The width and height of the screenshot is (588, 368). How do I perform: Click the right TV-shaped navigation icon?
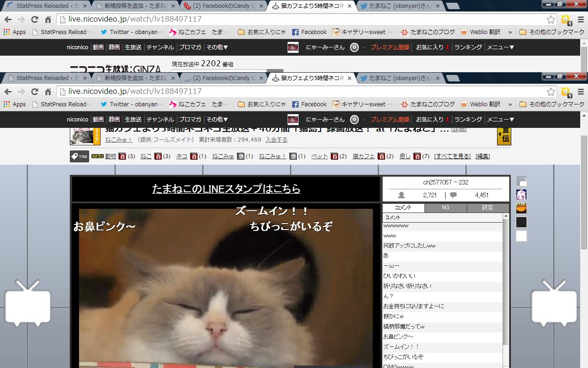click(x=554, y=303)
